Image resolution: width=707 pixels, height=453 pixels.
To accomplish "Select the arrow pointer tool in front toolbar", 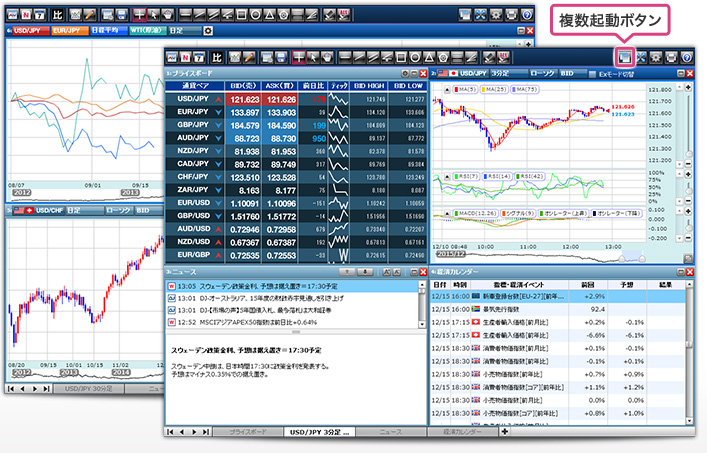I will (313, 57).
